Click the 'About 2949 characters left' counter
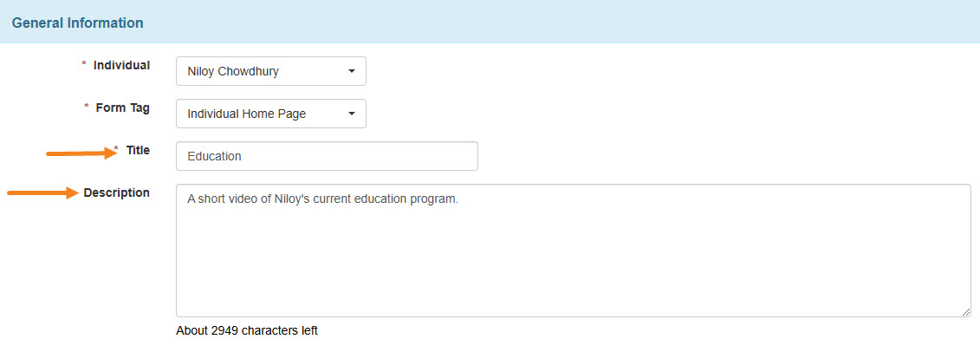Image resolution: width=980 pixels, height=339 pixels. [247, 330]
